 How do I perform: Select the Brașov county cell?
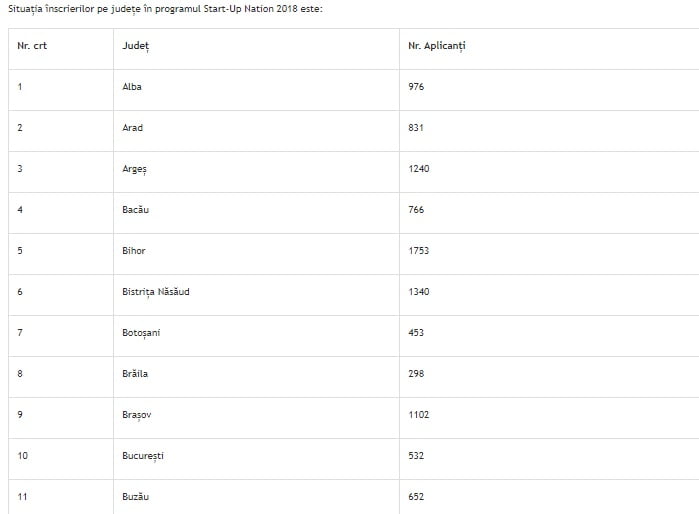(x=137, y=415)
